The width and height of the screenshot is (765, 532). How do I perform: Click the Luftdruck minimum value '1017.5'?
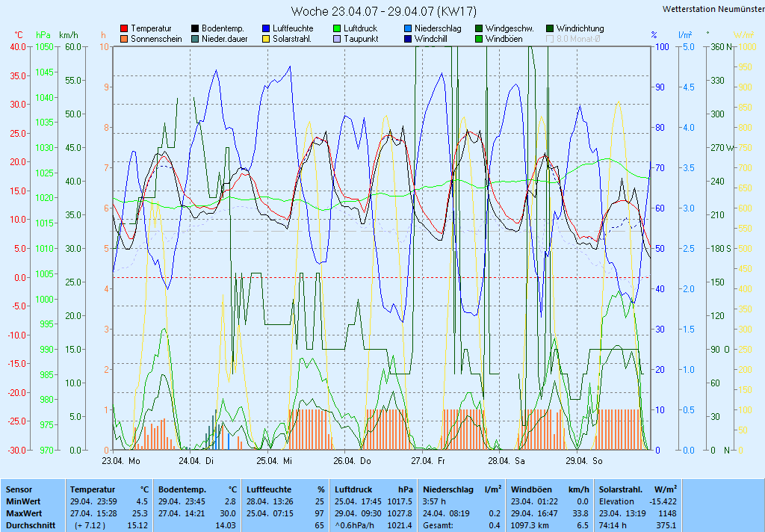pos(400,502)
